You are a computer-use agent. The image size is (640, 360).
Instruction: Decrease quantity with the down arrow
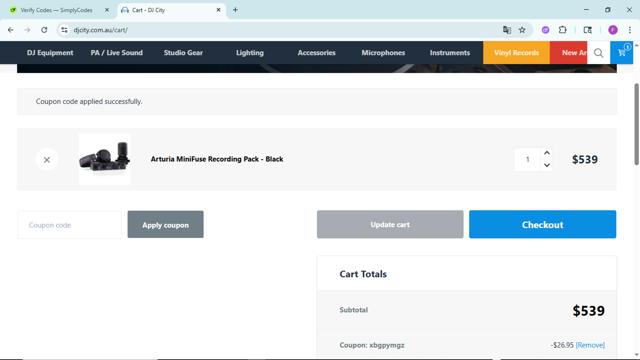[547, 165]
